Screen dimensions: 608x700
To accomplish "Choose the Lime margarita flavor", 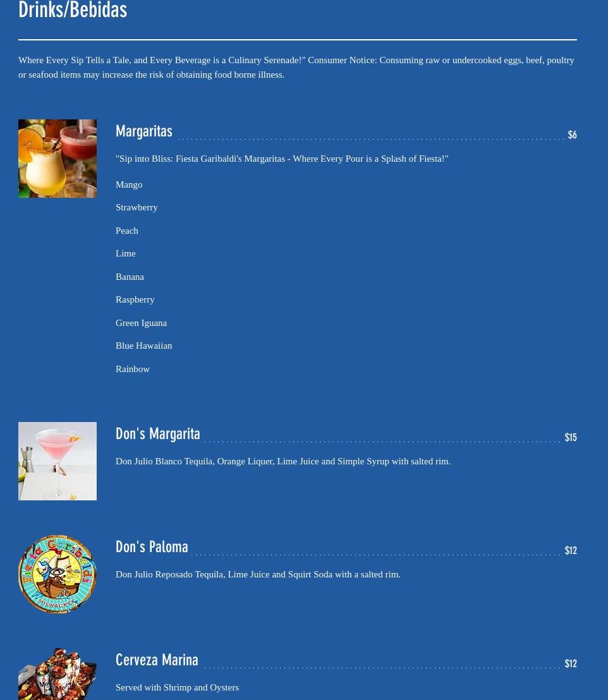I will pos(126,253).
